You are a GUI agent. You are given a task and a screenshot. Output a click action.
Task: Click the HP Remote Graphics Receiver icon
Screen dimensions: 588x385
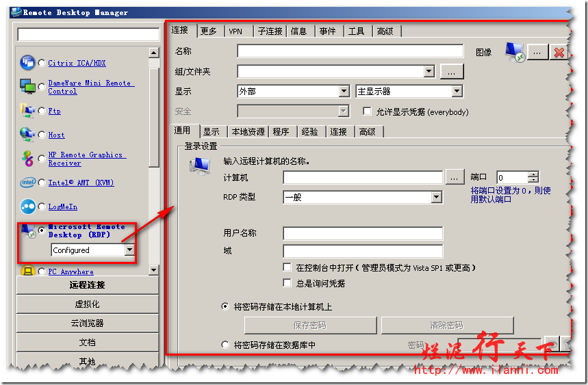tap(27, 159)
